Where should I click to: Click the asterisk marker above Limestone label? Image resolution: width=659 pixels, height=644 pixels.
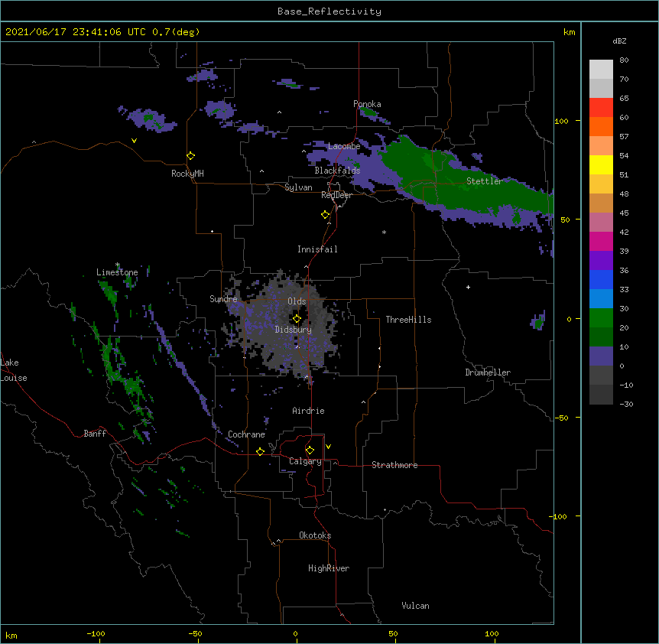(x=118, y=265)
